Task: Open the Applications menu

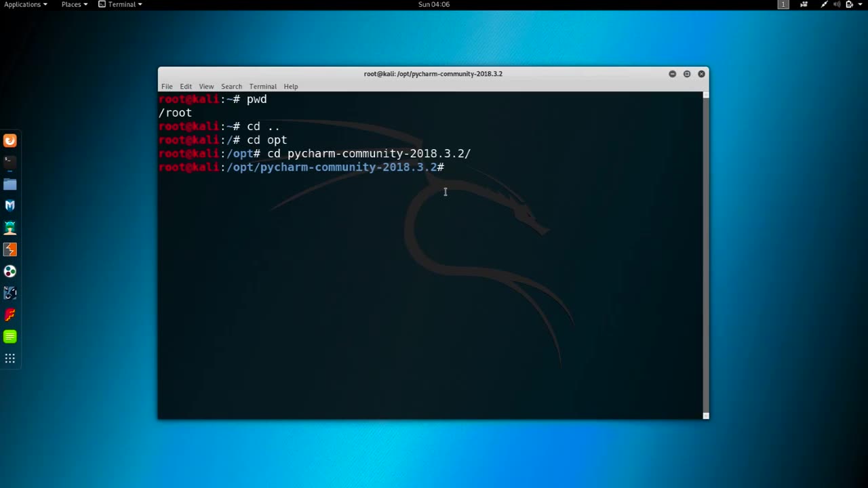Action: [26, 4]
